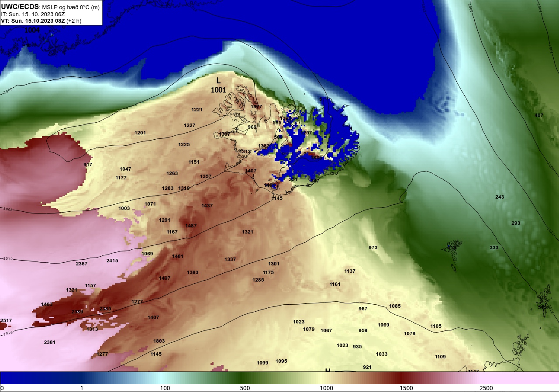Click the height value 973
559x392 pixels.
(x=373, y=248)
